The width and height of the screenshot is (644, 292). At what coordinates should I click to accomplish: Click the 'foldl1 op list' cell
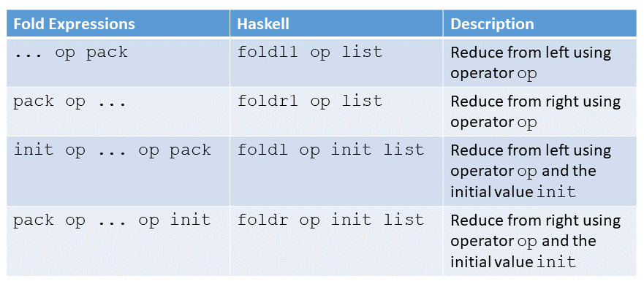336,62
